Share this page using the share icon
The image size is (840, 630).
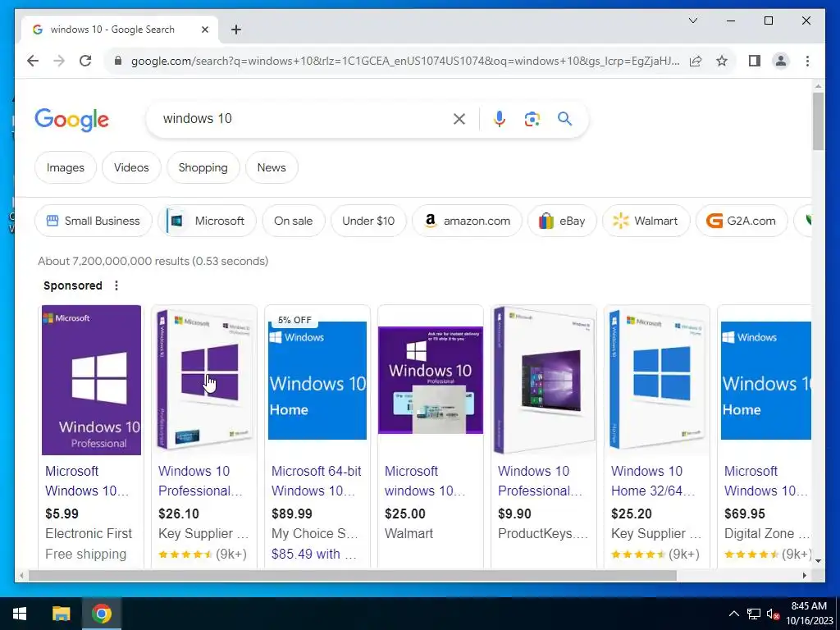click(x=696, y=61)
